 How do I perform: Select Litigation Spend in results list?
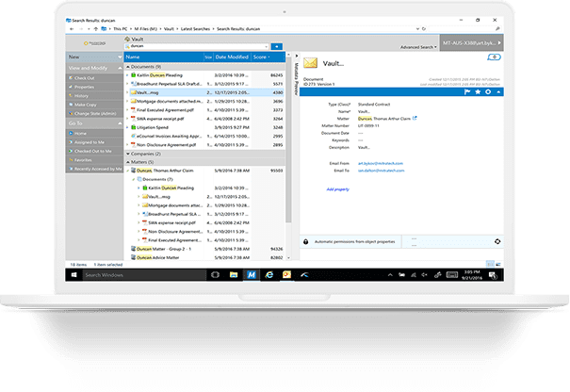[153, 127]
